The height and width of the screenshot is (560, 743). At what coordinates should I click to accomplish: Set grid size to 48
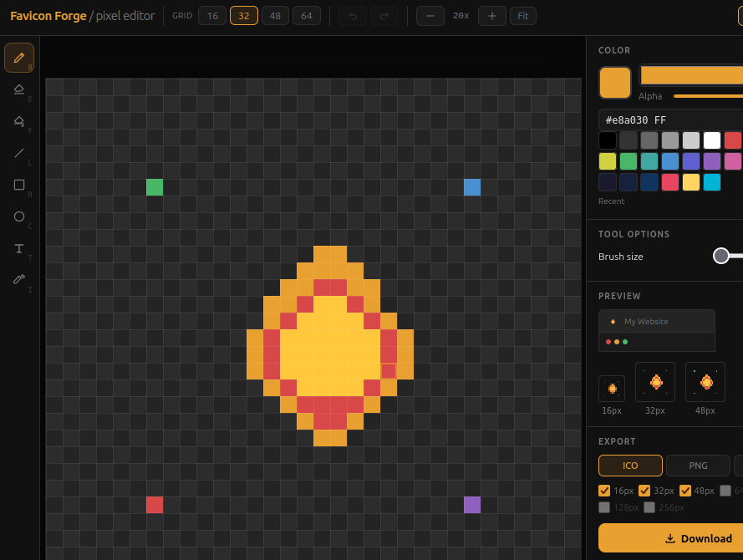point(275,16)
